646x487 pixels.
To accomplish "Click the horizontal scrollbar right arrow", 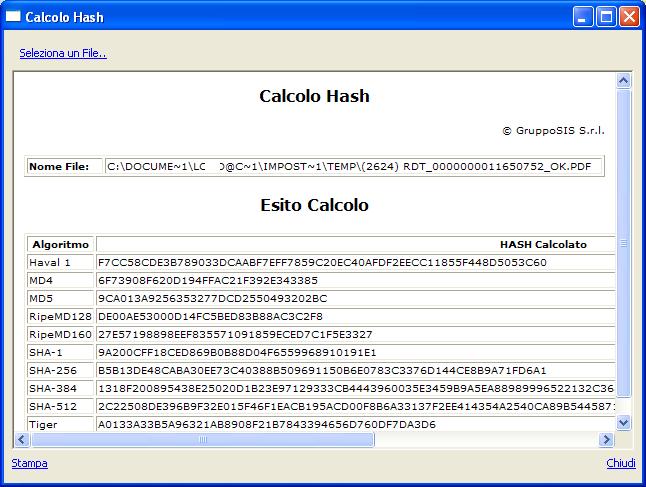I will 606,439.
